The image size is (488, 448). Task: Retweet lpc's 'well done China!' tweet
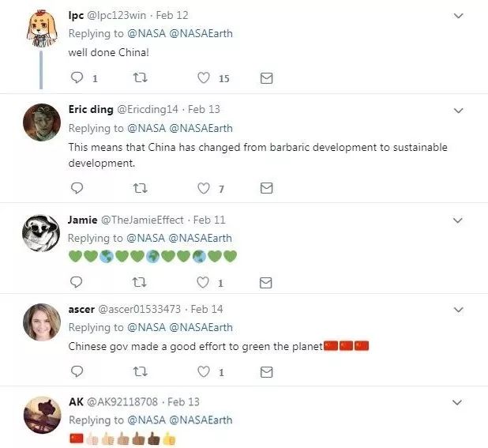coord(140,77)
